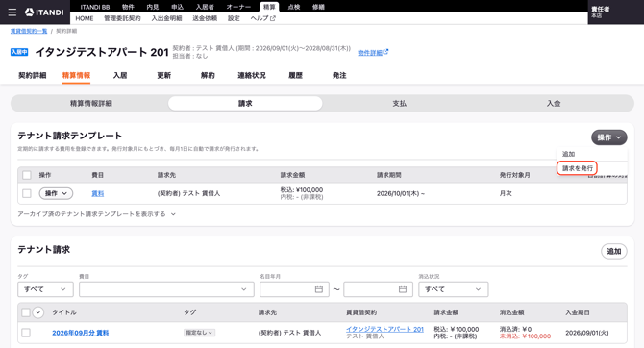Open the オーナー top menu

tap(238, 7)
